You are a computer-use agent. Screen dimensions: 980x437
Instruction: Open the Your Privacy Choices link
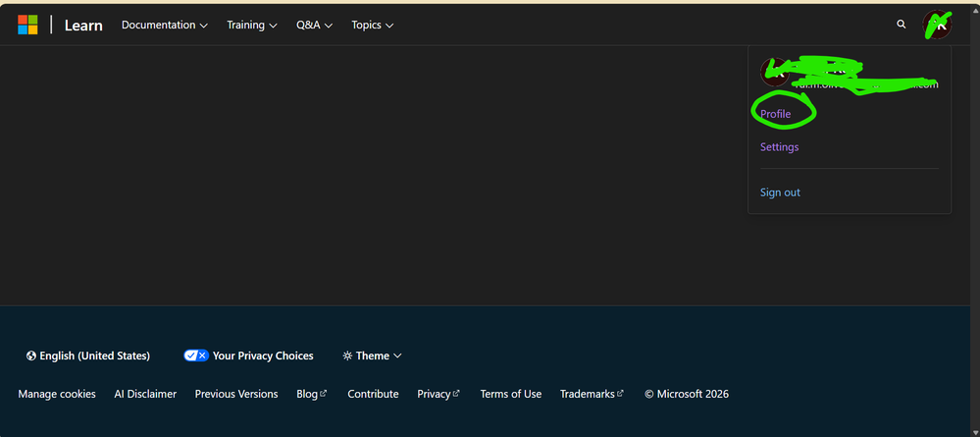coord(249,355)
